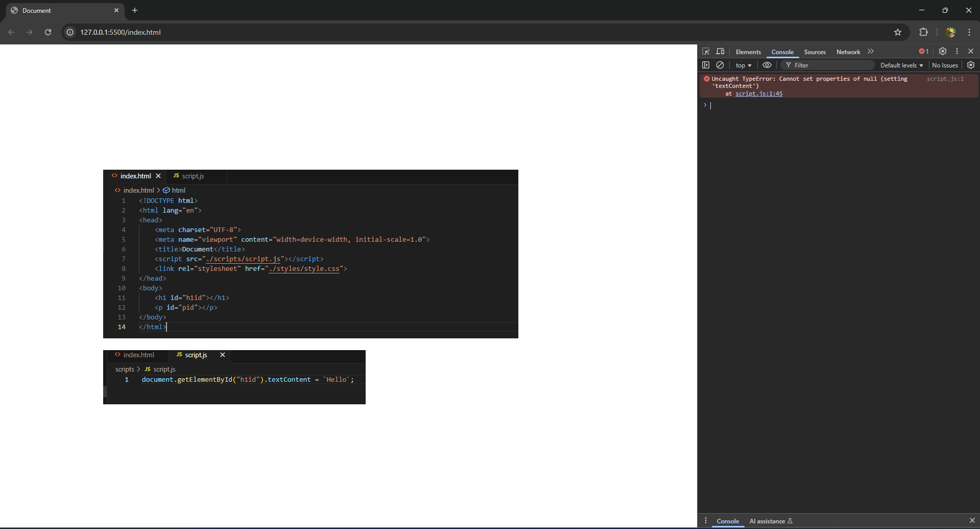980x529 pixels.
Task: Click the red error count badge
Action: pyautogui.click(x=924, y=52)
